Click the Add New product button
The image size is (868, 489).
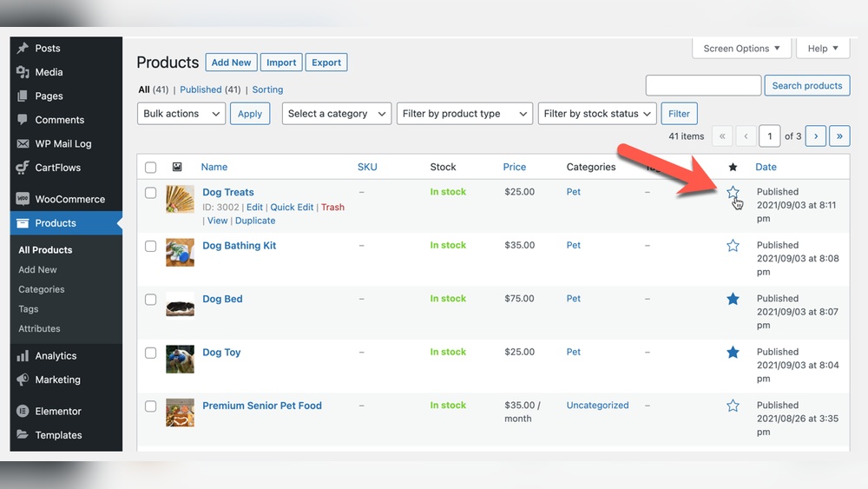point(232,63)
